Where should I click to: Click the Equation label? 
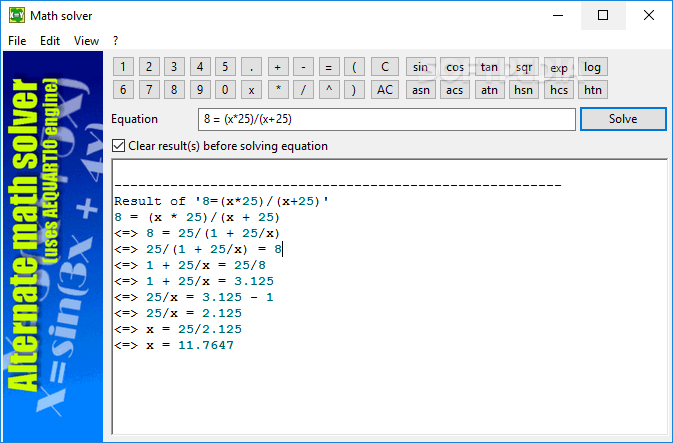134,119
